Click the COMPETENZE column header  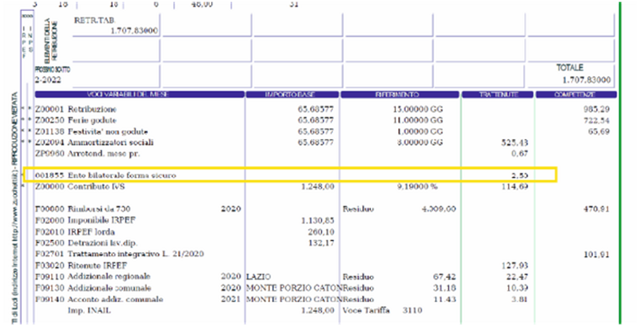pyautogui.click(x=576, y=95)
